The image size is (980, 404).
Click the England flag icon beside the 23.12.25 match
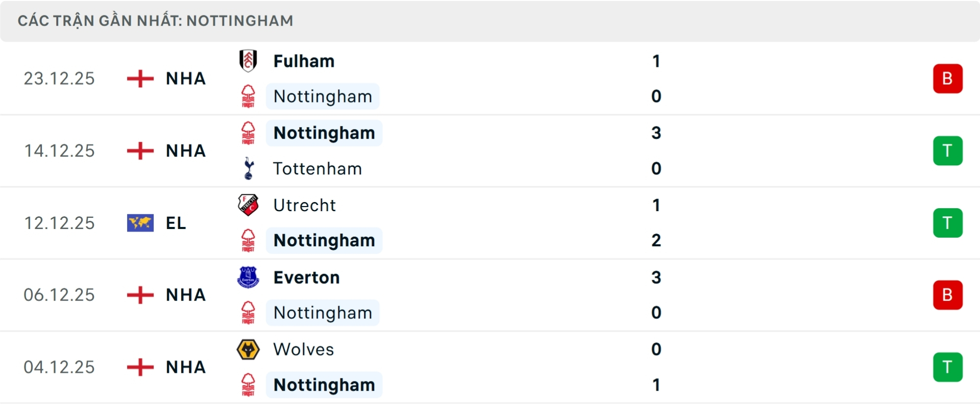(x=139, y=79)
